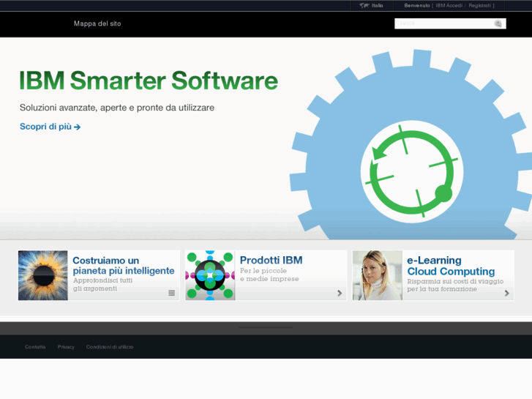The width and height of the screenshot is (532, 399).
Task: Click the arrow in the Prodotti IBM card
Action: coord(340,293)
